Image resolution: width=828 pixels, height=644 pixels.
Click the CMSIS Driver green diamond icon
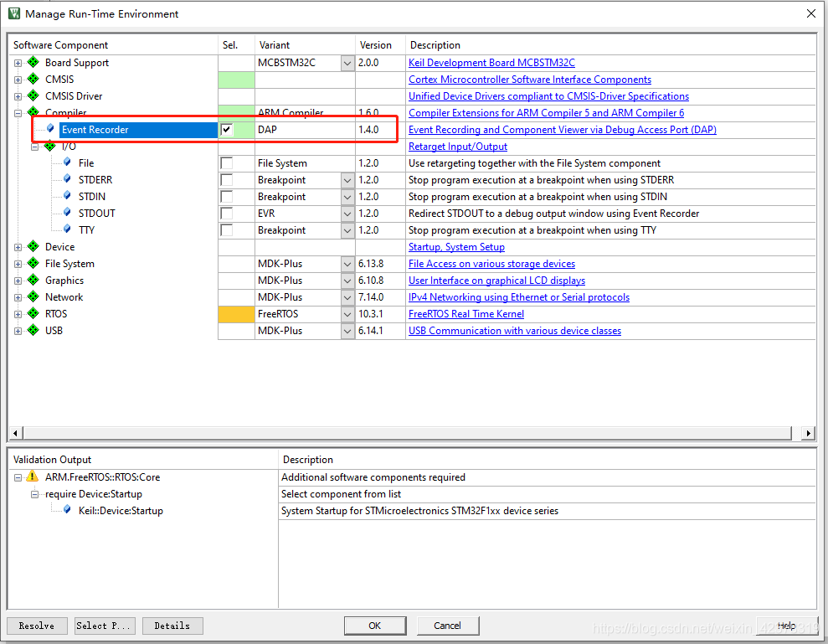coord(33,95)
